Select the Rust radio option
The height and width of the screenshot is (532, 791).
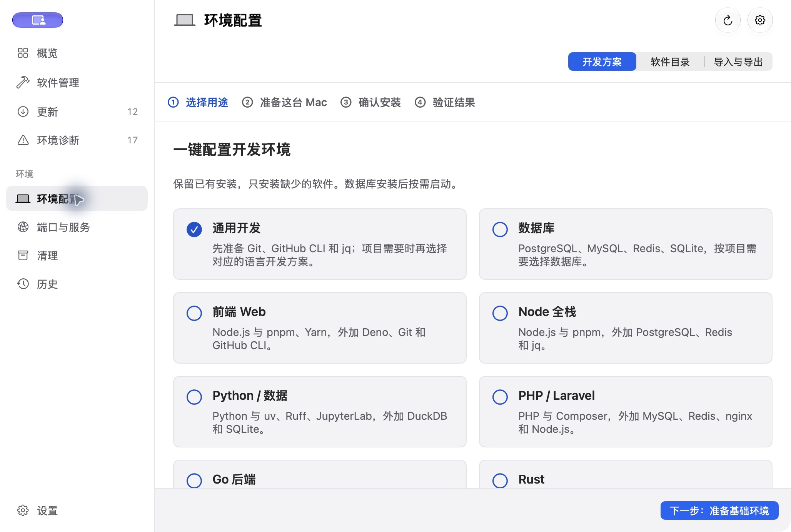(500, 480)
